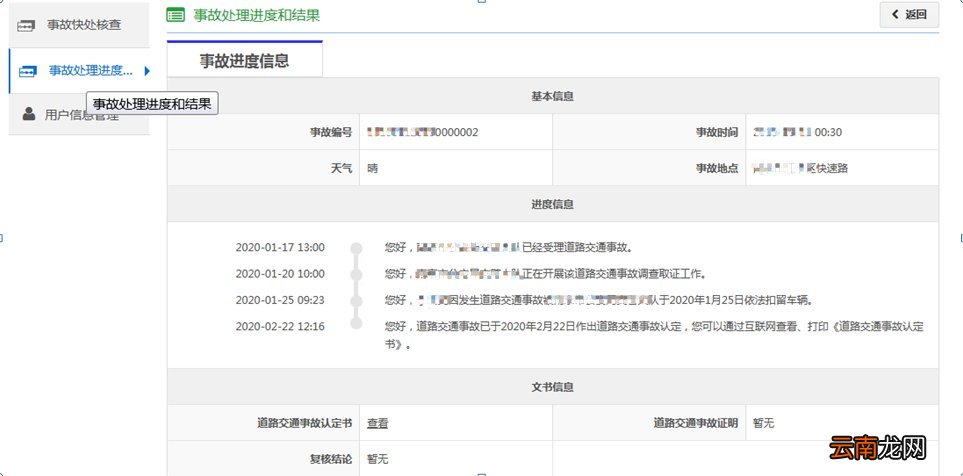The height and width of the screenshot is (476, 963).
Task: Click accident time value ending 00:30
Action: pos(797,132)
